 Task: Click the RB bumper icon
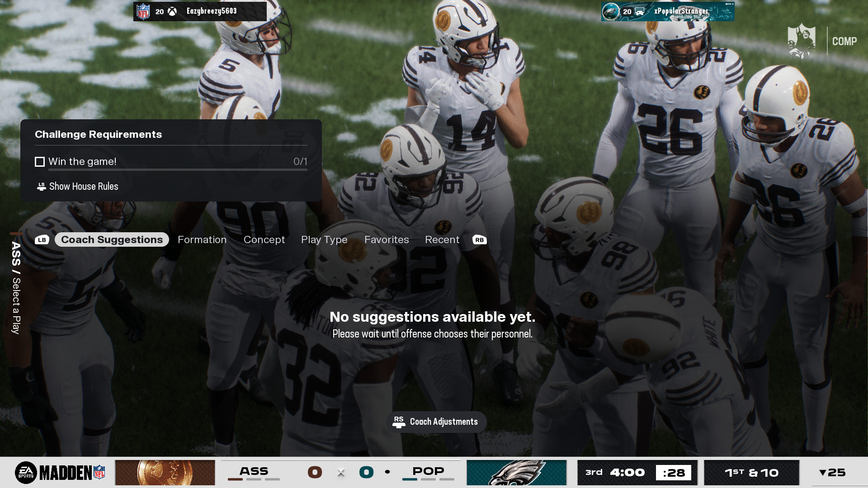tap(480, 240)
